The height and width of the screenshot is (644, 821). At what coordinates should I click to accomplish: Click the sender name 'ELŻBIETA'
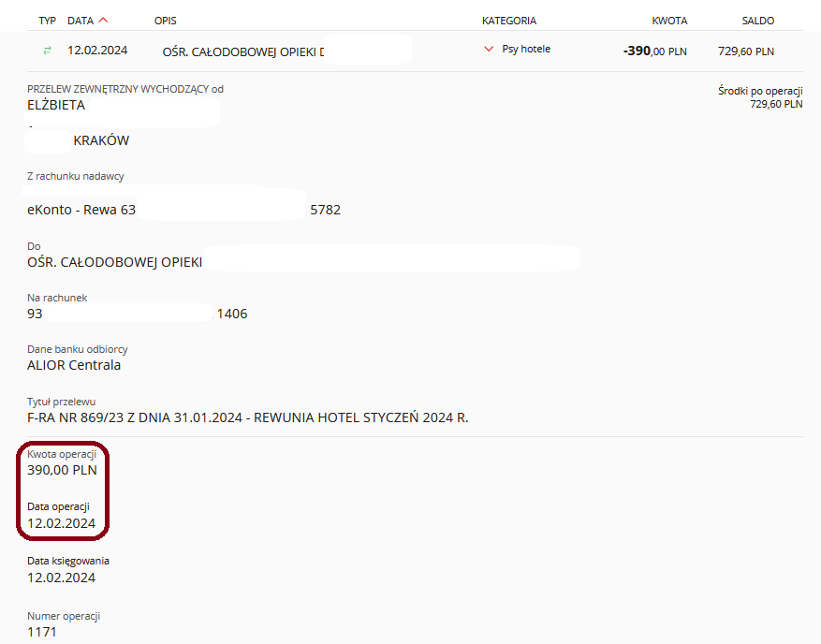(56, 105)
